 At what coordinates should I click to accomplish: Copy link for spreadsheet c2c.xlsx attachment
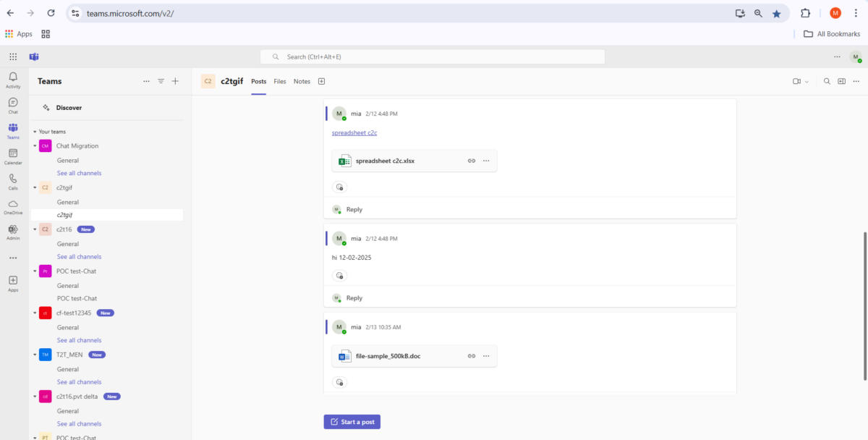[x=472, y=161]
